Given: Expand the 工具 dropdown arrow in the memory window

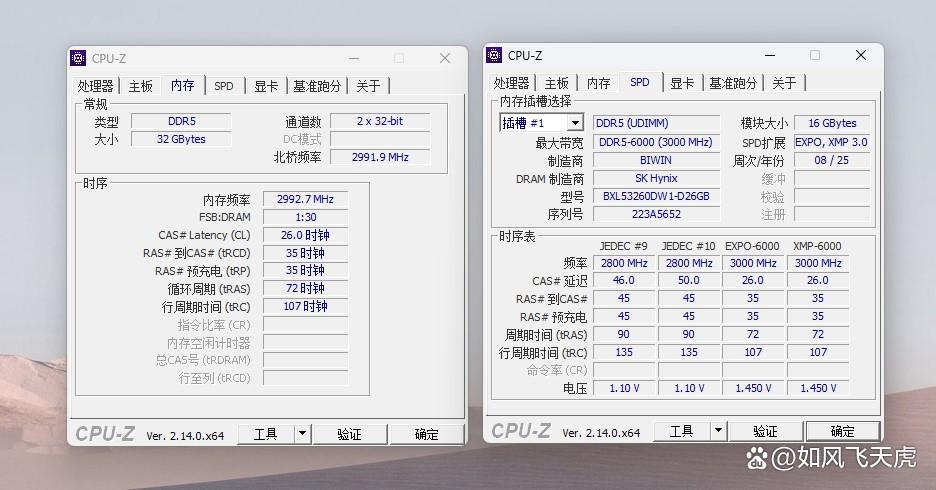Looking at the screenshot, I should pos(302,434).
